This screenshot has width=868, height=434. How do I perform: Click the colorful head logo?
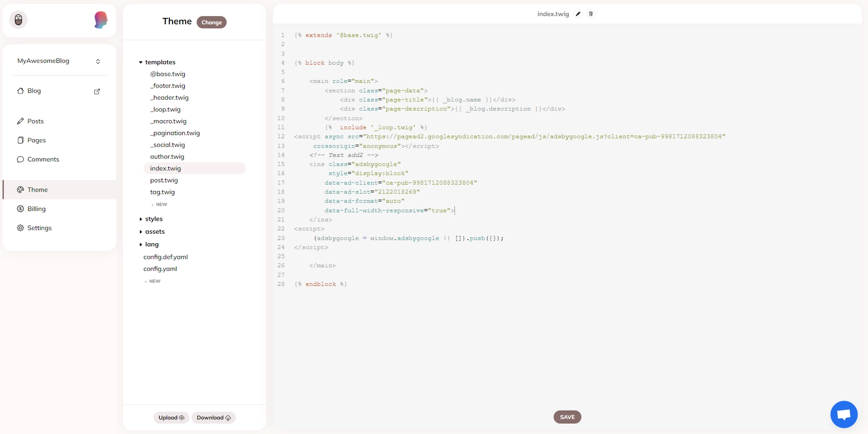(x=101, y=20)
